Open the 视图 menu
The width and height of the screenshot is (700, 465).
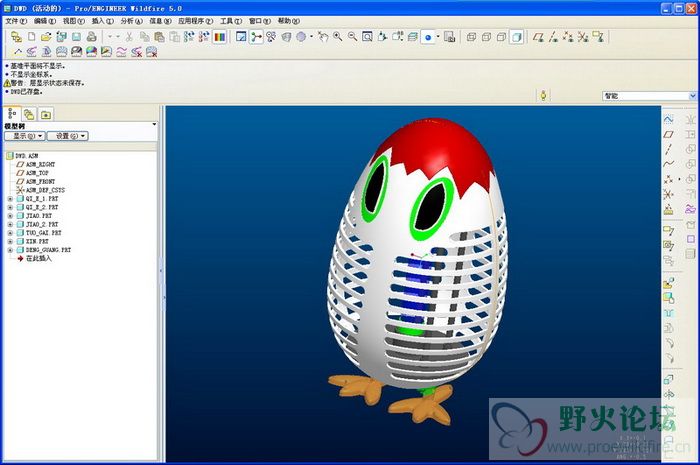[x=73, y=21]
